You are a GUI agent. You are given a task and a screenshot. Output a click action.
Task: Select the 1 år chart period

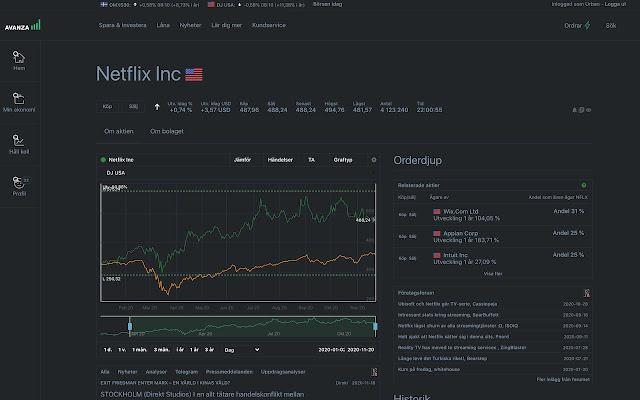(x=194, y=350)
